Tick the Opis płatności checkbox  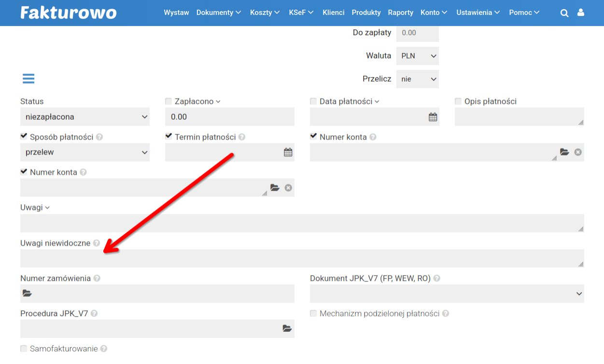pyautogui.click(x=458, y=101)
